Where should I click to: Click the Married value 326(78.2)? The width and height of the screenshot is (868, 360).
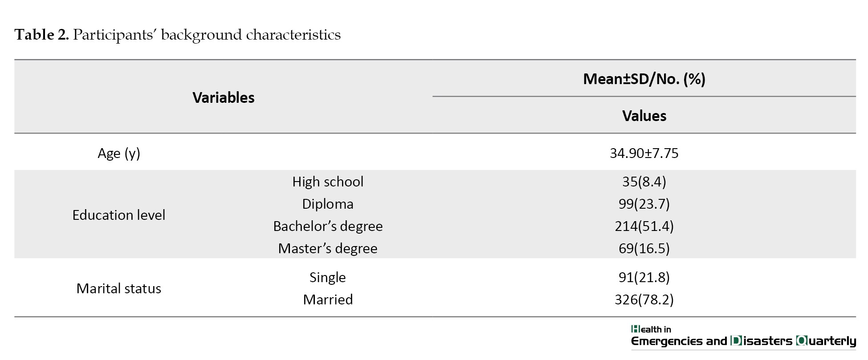[x=644, y=299]
